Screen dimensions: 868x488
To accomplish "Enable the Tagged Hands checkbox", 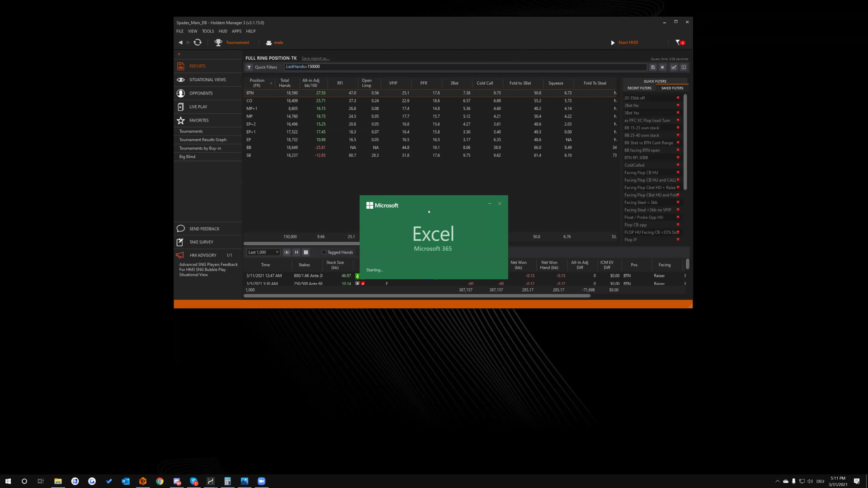I will (x=324, y=253).
